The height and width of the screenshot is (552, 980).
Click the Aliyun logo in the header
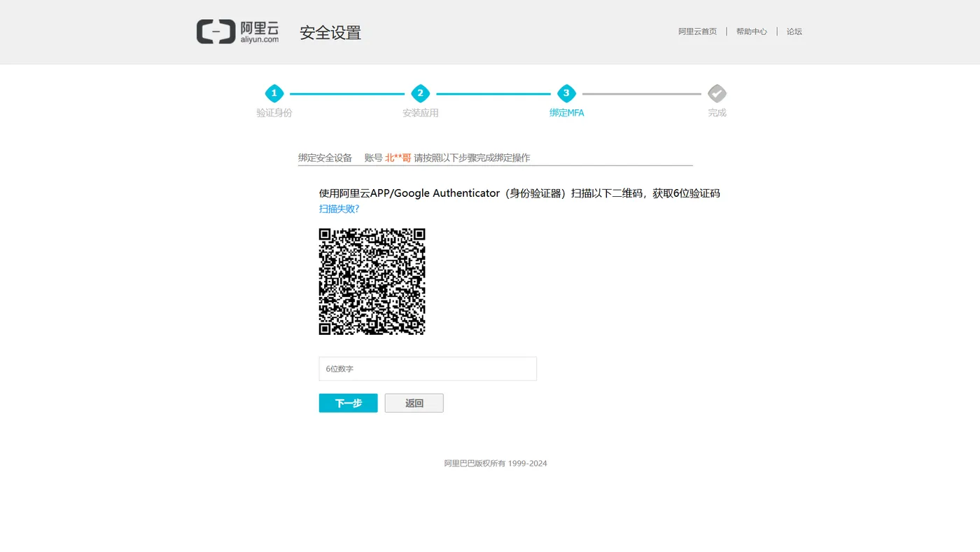coord(237,32)
